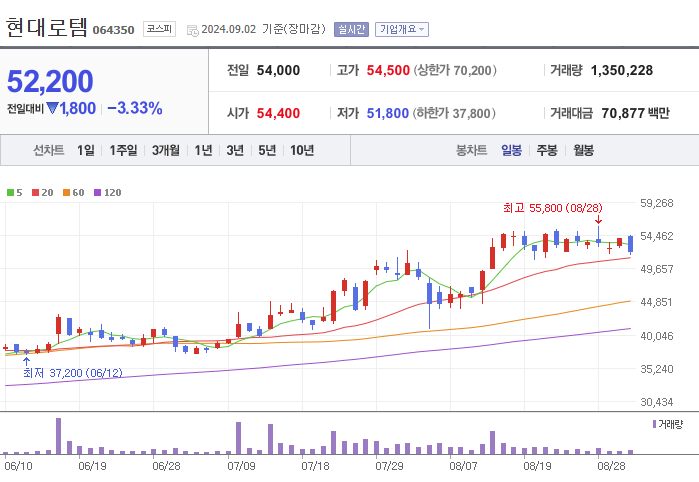This screenshot has height=482, width=699.
Task: Select the 10년 line chart tab
Action: point(302,150)
